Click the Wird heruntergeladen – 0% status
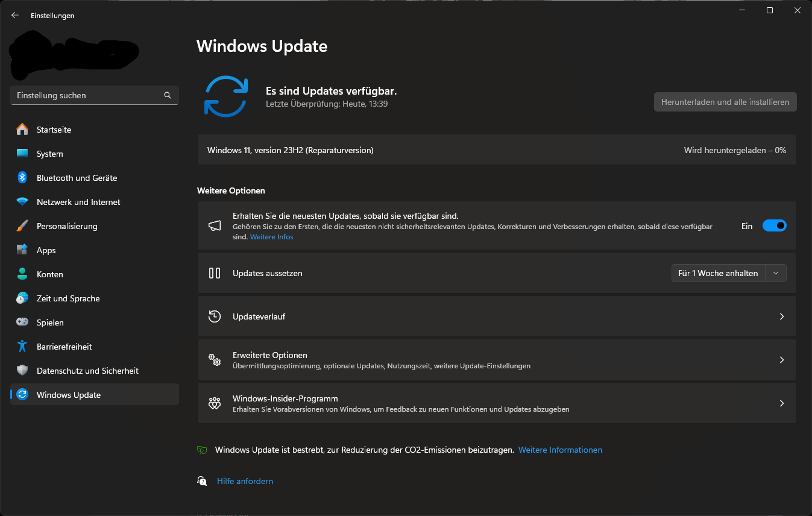The image size is (812, 516). [x=735, y=150]
